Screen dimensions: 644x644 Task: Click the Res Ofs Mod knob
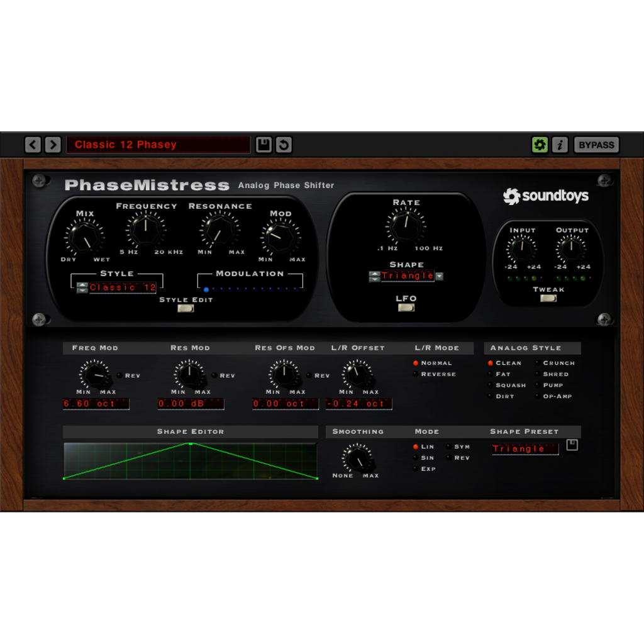point(284,374)
